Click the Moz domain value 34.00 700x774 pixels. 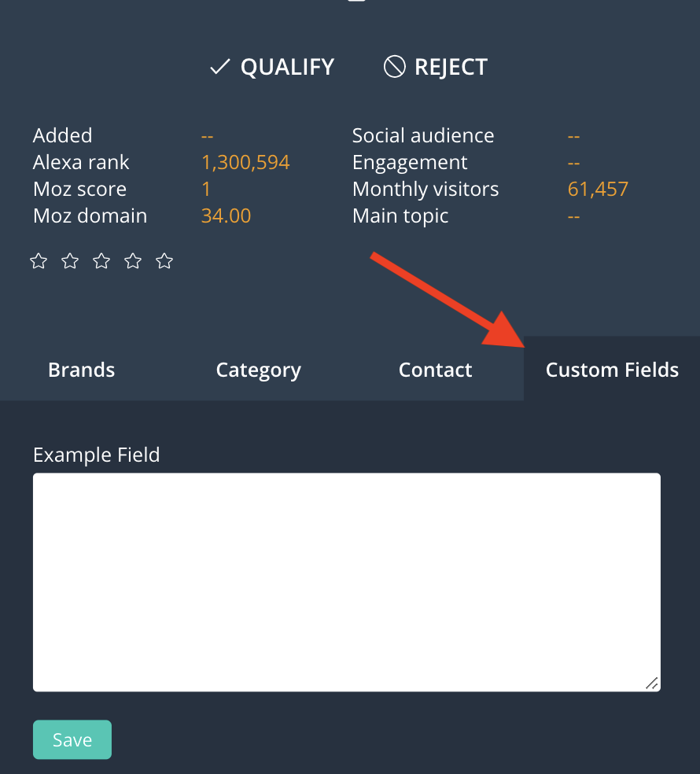(x=226, y=216)
